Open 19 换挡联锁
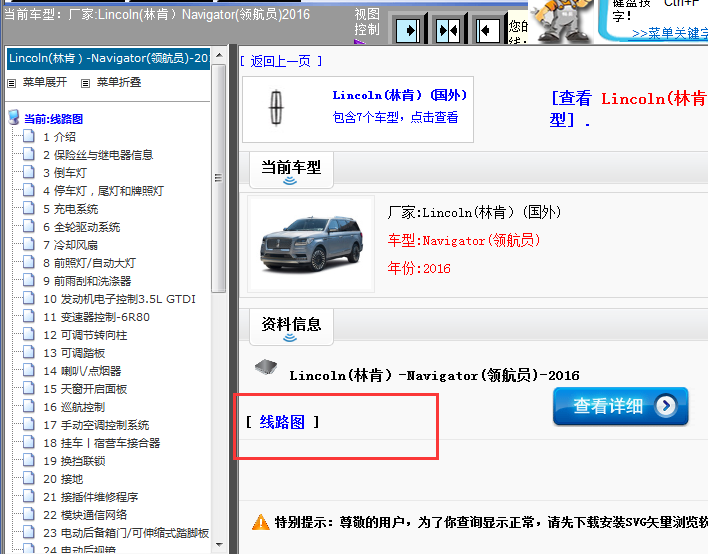 click(x=74, y=461)
